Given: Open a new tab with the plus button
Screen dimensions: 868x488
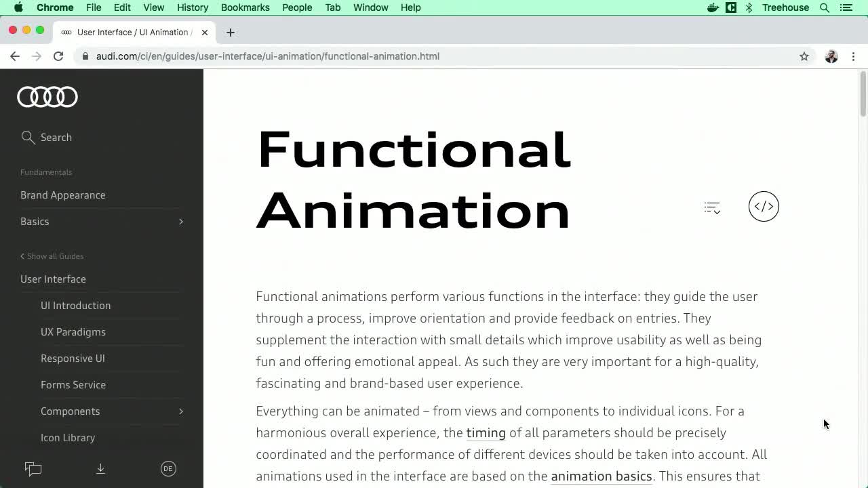Looking at the screenshot, I should click(231, 33).
